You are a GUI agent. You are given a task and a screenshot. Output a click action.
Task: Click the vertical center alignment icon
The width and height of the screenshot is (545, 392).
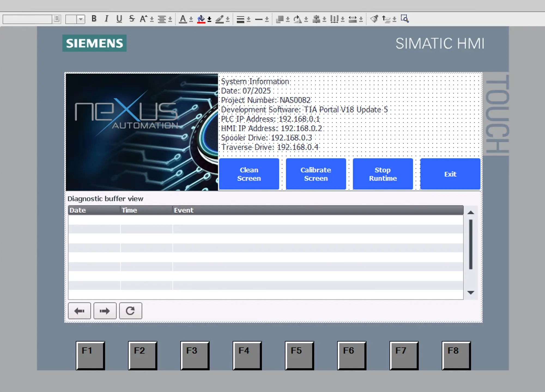pyautogui.click(x=316, y=19)
